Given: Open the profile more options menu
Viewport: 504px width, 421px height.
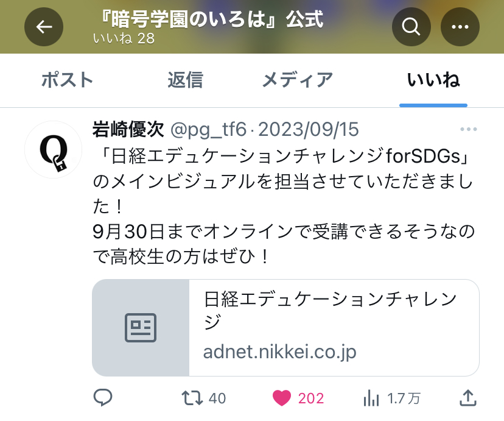Looking at the screenshot, I should click(x=460, y=27).
